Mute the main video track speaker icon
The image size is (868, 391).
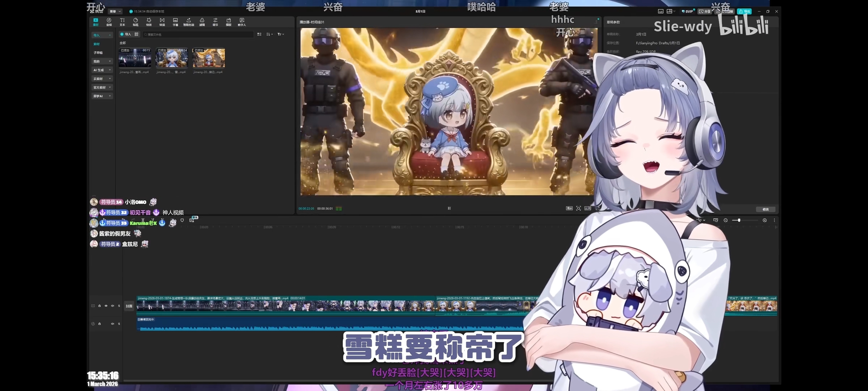[112, 306]
